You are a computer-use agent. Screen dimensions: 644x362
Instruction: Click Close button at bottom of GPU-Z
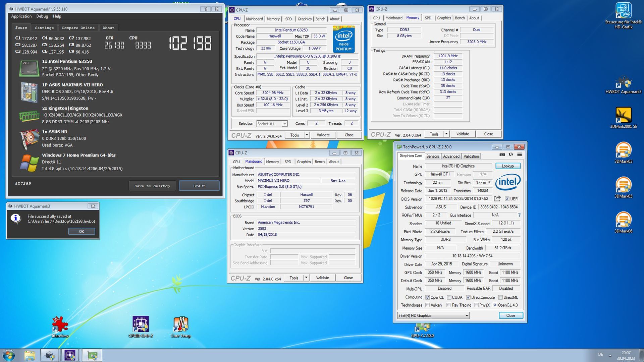(x=511, y=315)
